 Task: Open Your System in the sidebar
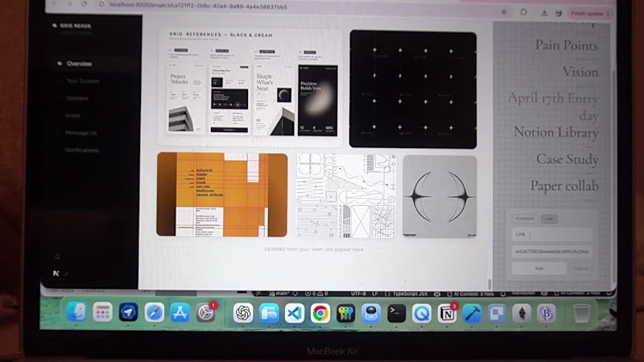[x=83, y=81]
